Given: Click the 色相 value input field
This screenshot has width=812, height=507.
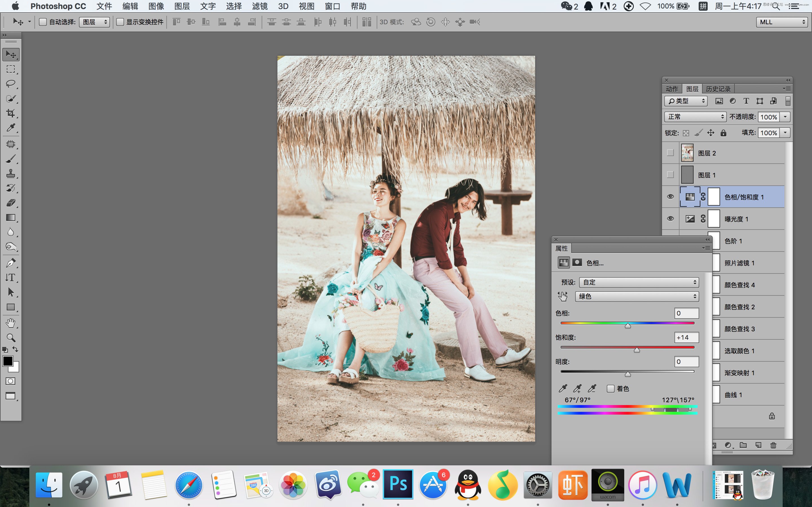Looking at the screenshot, I should tap(686, 313).
